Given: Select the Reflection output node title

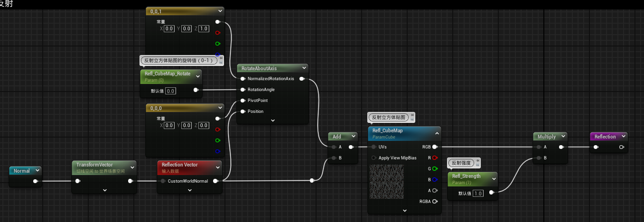Looking at the screenshot, I should [605, 137].
